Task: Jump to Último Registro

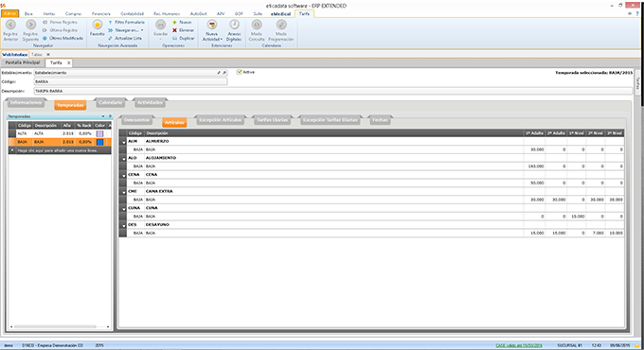Action: (x=60, y=30)
